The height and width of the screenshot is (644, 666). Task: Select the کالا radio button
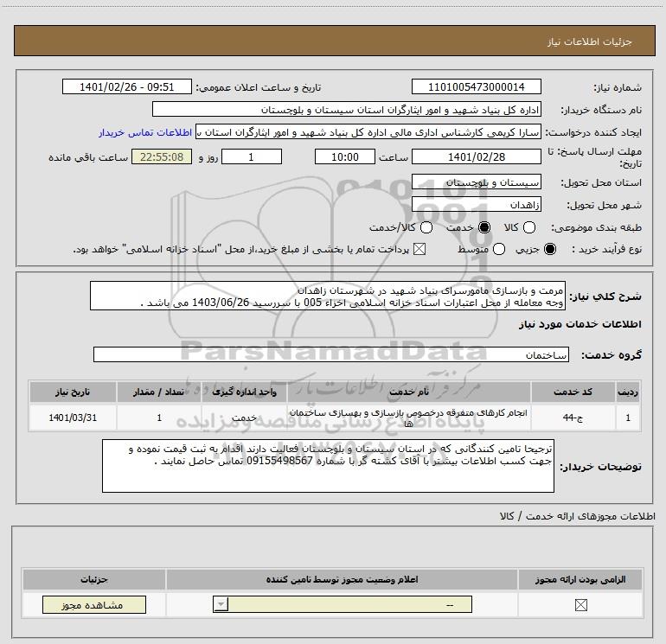tap(528, 227)
